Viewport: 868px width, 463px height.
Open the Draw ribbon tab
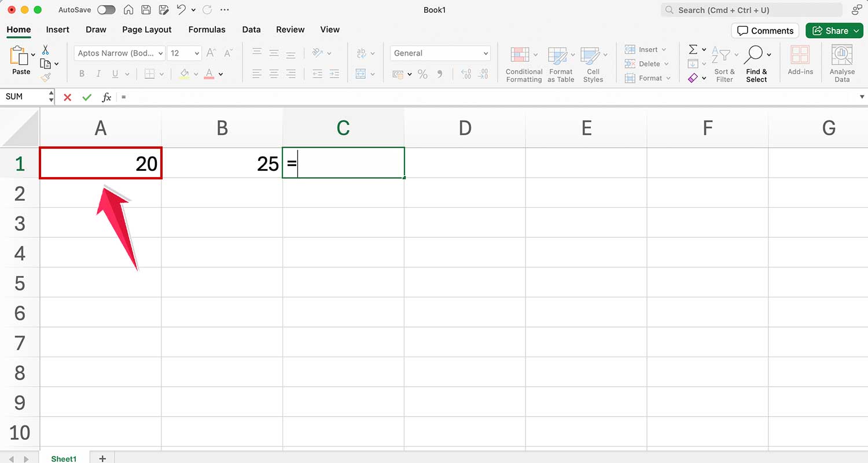point(95,30)
